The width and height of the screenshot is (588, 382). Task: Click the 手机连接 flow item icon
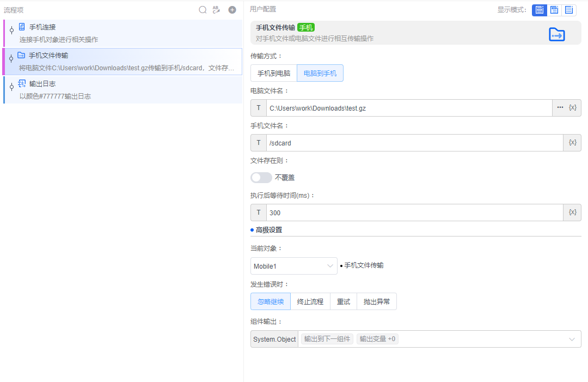tap(22, 27)
